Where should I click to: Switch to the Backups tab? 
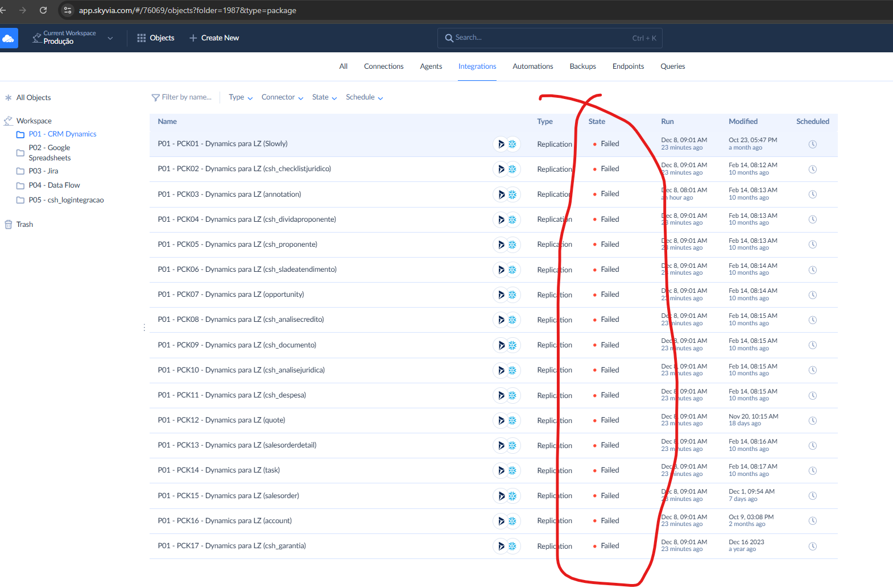pyautogui.click(x=582, y=67)
